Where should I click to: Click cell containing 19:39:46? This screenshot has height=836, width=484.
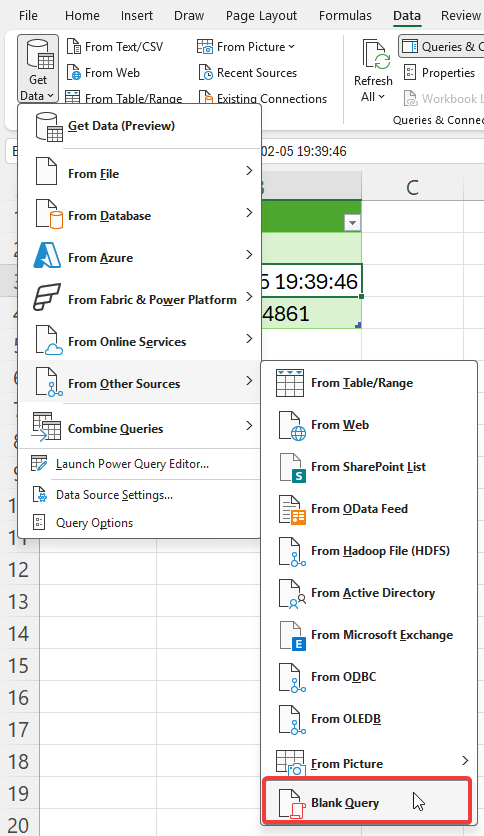tap(311, 281)
